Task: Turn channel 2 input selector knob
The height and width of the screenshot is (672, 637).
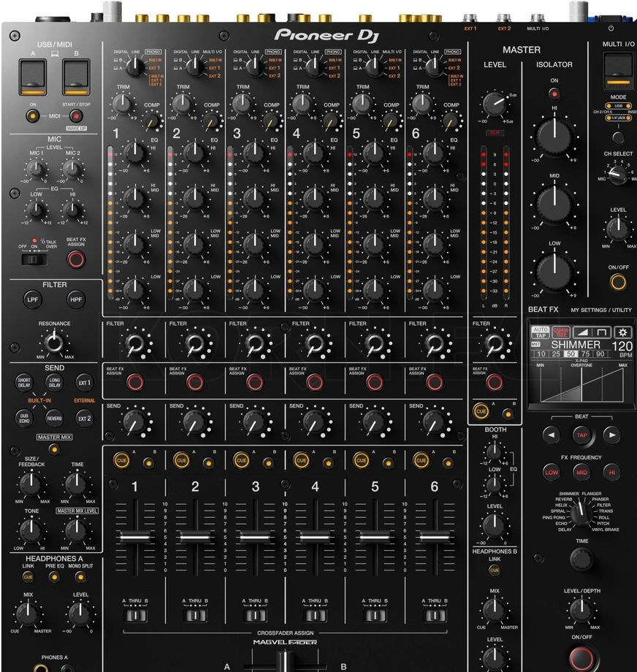Action: [195, 66]
